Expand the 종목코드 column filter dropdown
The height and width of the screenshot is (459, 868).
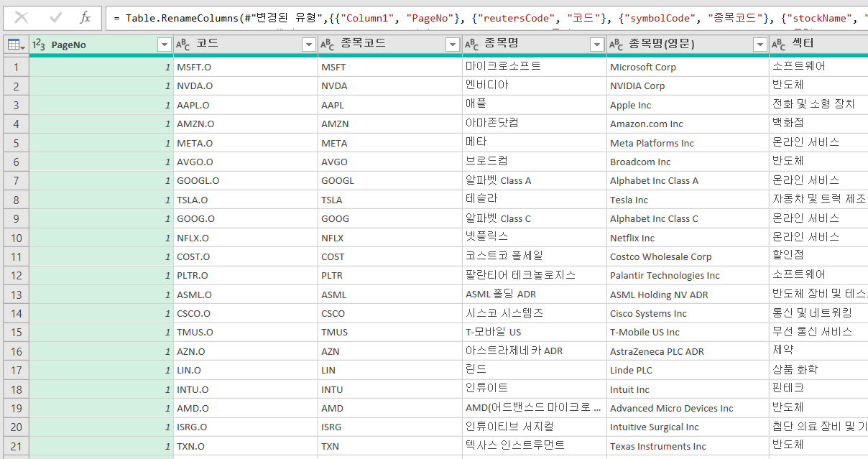453,45
